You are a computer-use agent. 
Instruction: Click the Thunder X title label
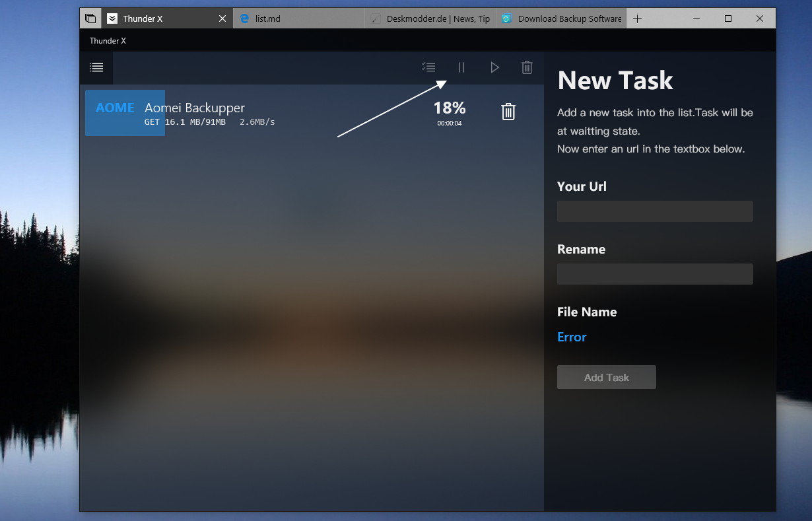click(108, 41)
